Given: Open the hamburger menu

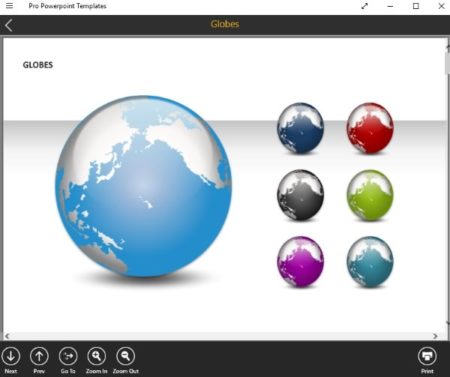Looking at the screenshot, I should pyautogui.click(x=9, y=6).
